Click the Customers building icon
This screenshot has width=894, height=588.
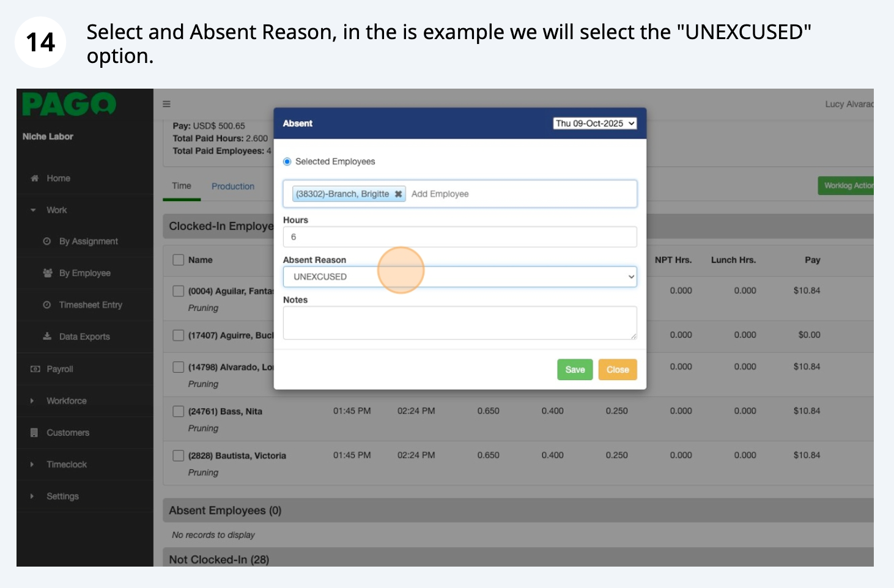tap(35, 433)
